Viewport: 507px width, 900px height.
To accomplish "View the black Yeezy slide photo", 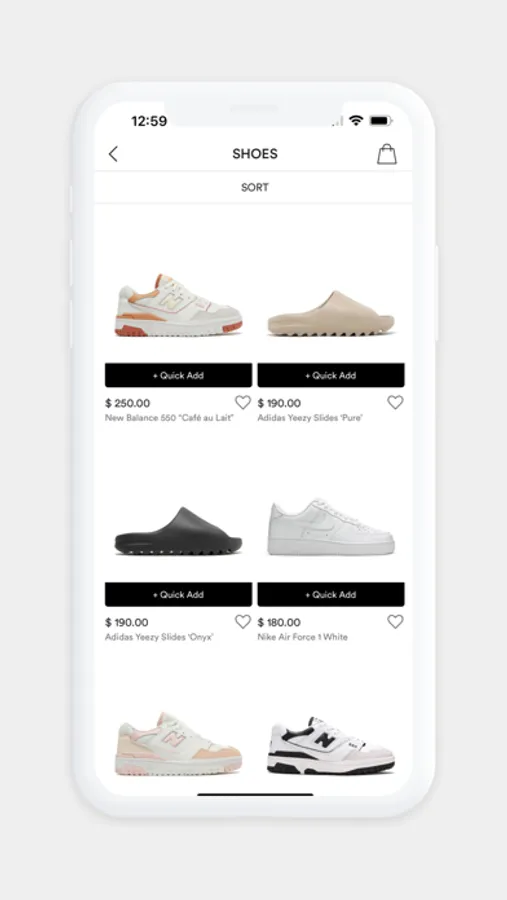I will coord(178,531).
